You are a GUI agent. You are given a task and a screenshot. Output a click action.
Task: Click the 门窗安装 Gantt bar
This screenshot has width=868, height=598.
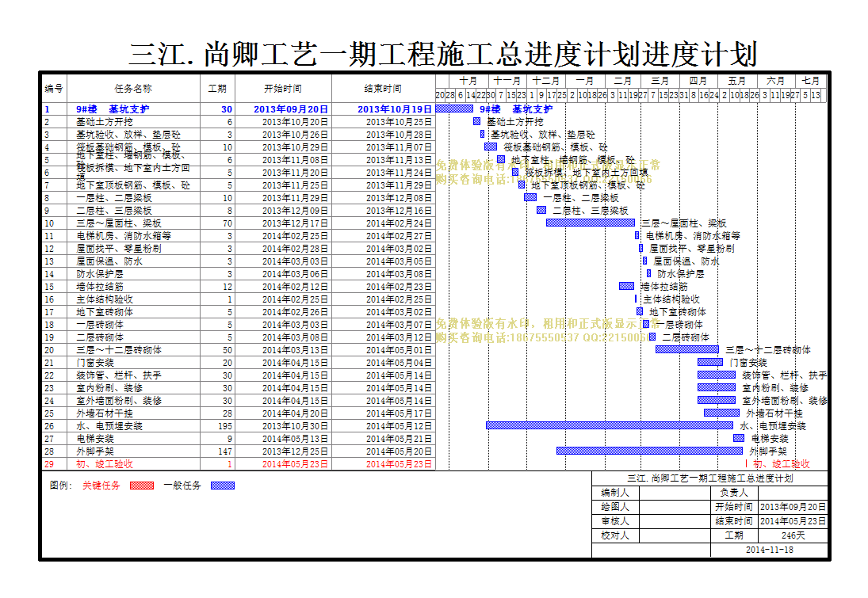710,362
